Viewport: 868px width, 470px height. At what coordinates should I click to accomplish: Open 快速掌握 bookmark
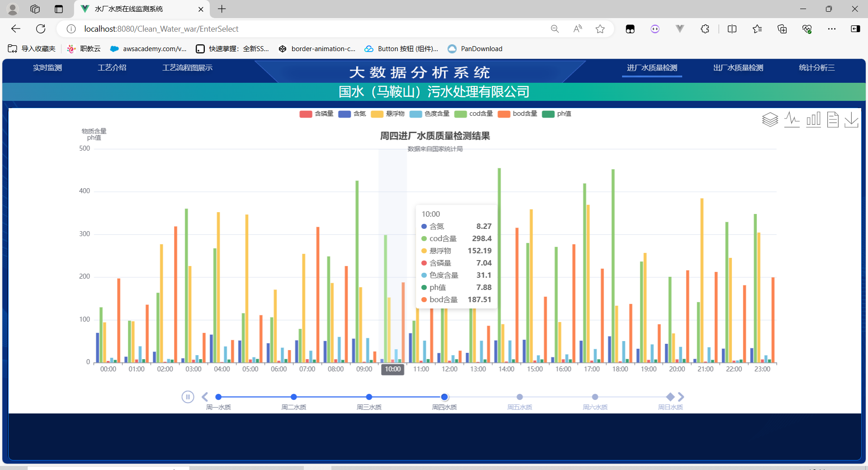[x=232, y=49]
